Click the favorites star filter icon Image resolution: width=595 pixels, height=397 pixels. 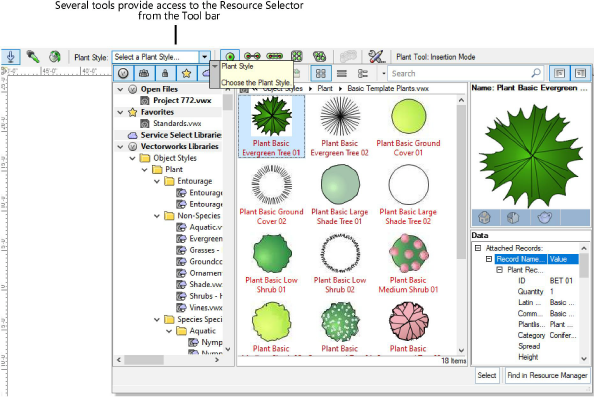[186, 73]
